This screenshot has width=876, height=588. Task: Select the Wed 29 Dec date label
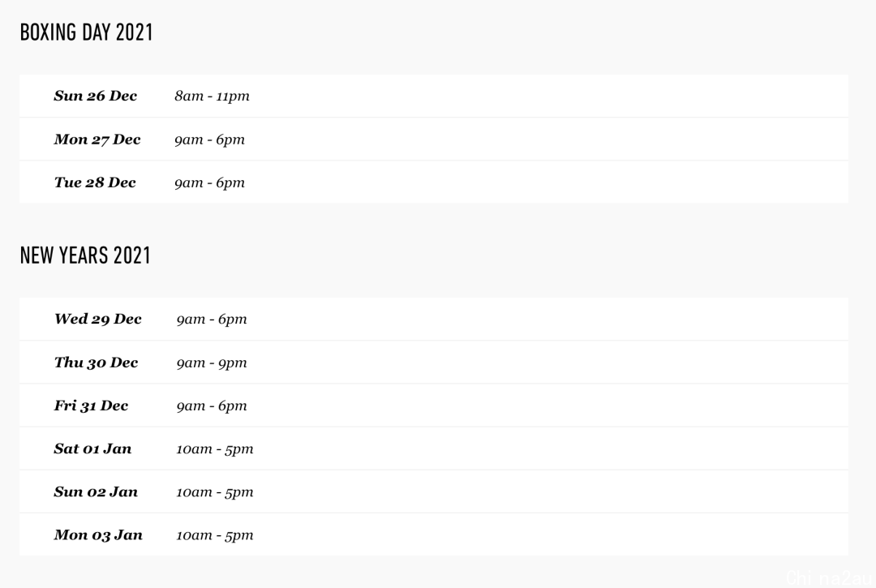point(97,319)
